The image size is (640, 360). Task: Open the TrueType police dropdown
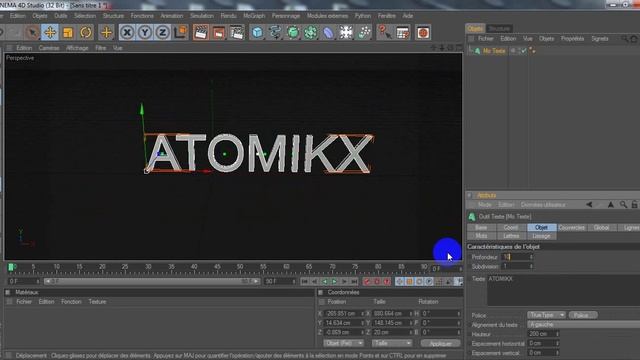[x=546, y=315]
